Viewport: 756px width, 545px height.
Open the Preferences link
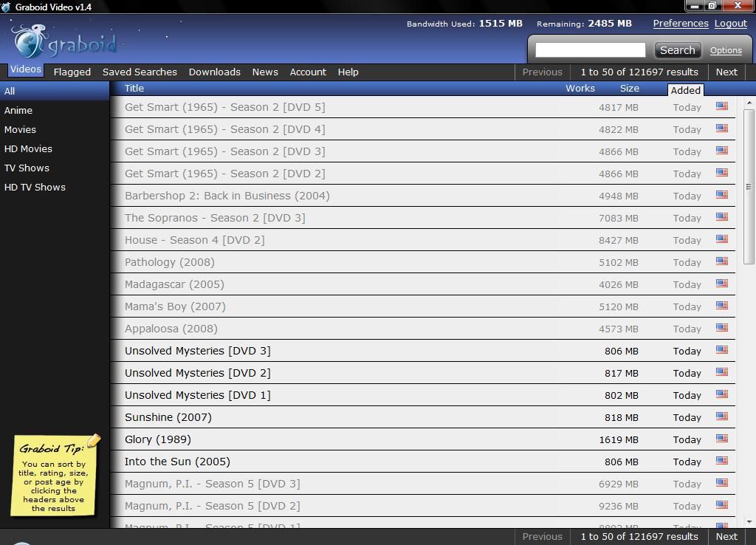(681, 23)
